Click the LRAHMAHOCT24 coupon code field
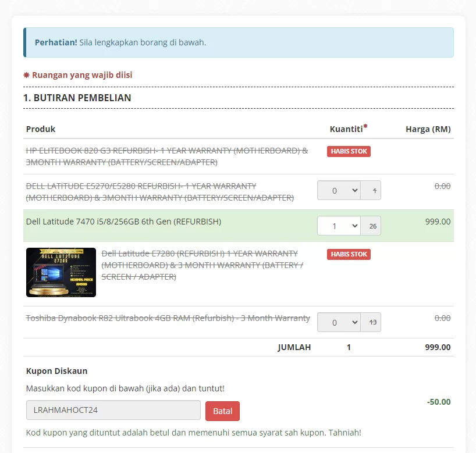This screenshot has height=453, width=476. 113,410
